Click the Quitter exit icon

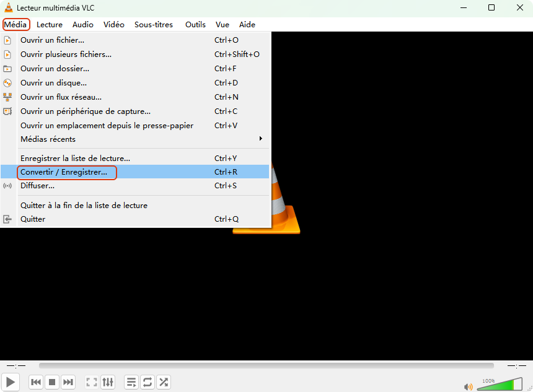[x=7, y=219]
